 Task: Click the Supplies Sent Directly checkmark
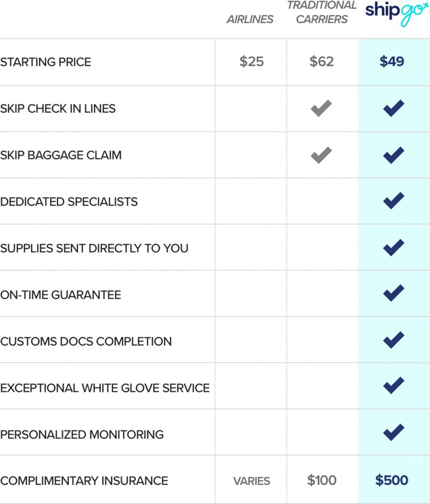click(x=394, y=248)
